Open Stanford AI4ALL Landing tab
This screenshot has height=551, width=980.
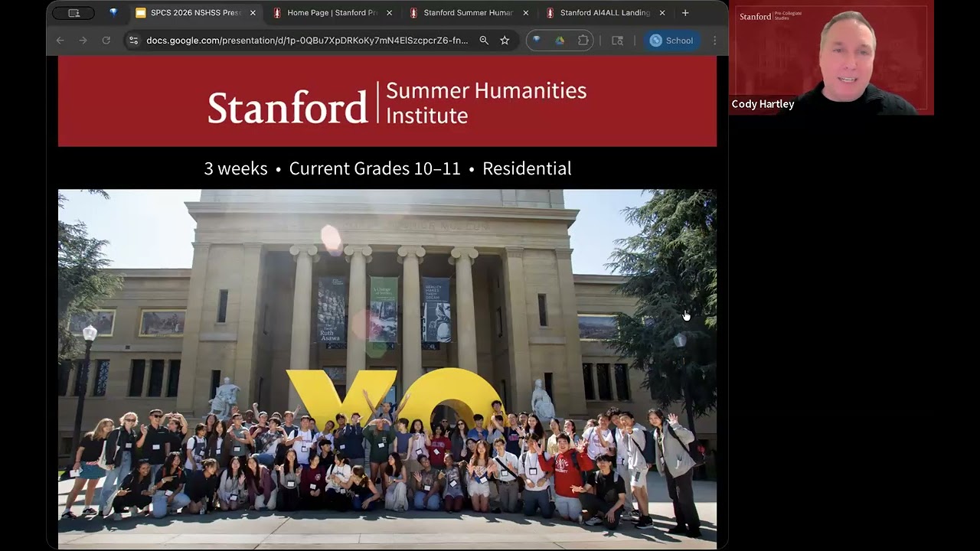pyautogui.click(x=604, y=13)
